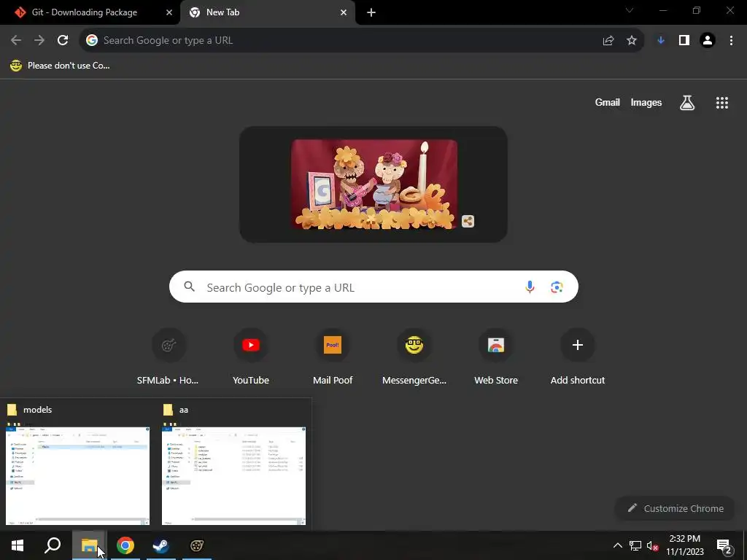Image resolution: width=747 pixels, height=560 pixels.
Task: Open Windows taskbar search
Action: tap(53, 545)
